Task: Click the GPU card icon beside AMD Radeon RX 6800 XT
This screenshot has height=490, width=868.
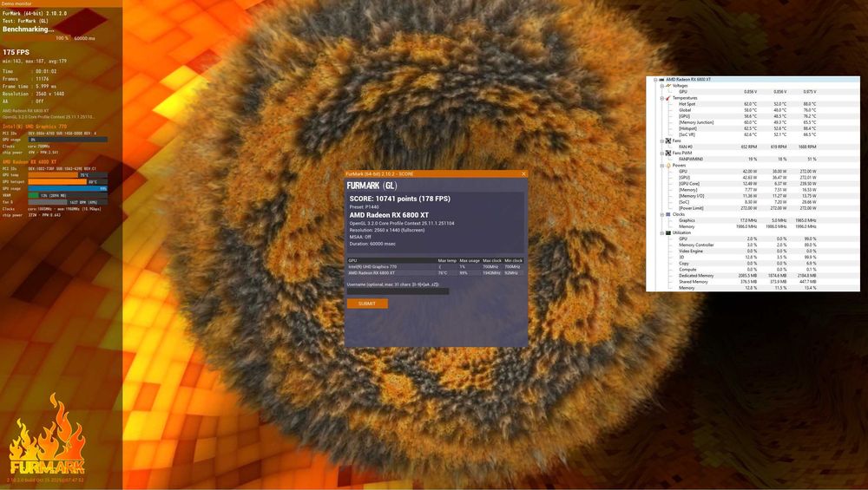Action: [x=661, y=80]
